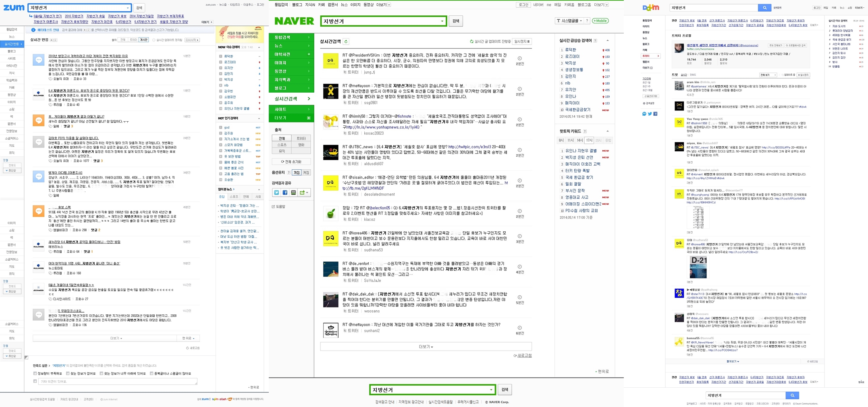Click the bottom Naver search input field

(x=429, y=390)
